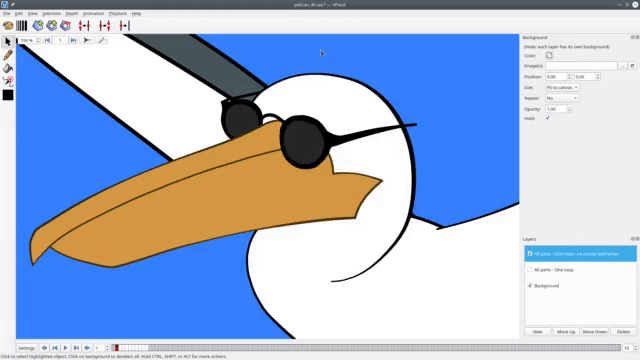Screen dimensions: 640x360
Task: Open the Playback menu
Action: [x=118, y=13]
